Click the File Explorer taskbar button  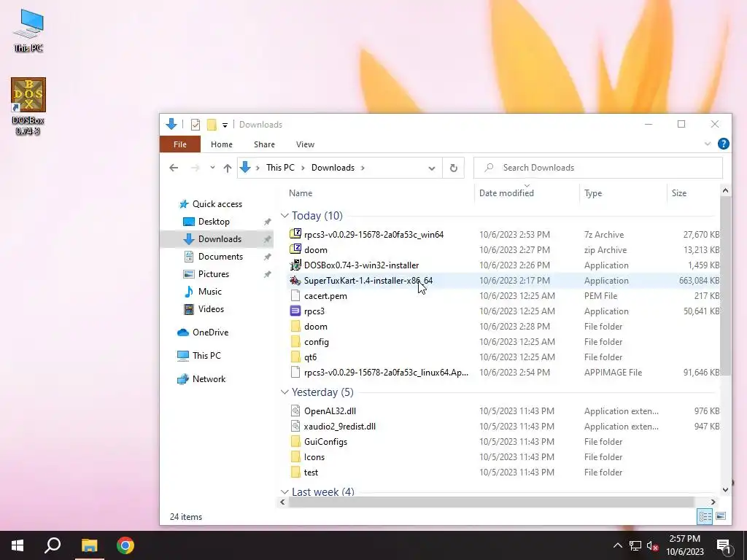(89, 545)
